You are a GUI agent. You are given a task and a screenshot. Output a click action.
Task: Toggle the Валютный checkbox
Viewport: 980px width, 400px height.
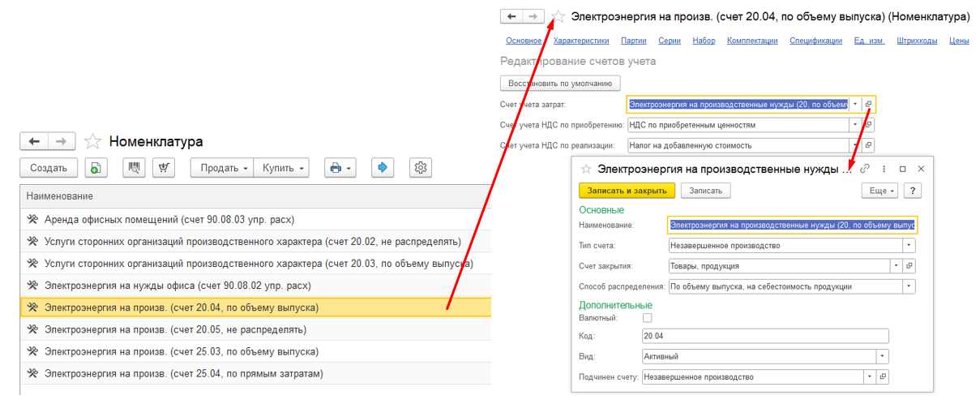pyautogui.click(x=647, y=318)
